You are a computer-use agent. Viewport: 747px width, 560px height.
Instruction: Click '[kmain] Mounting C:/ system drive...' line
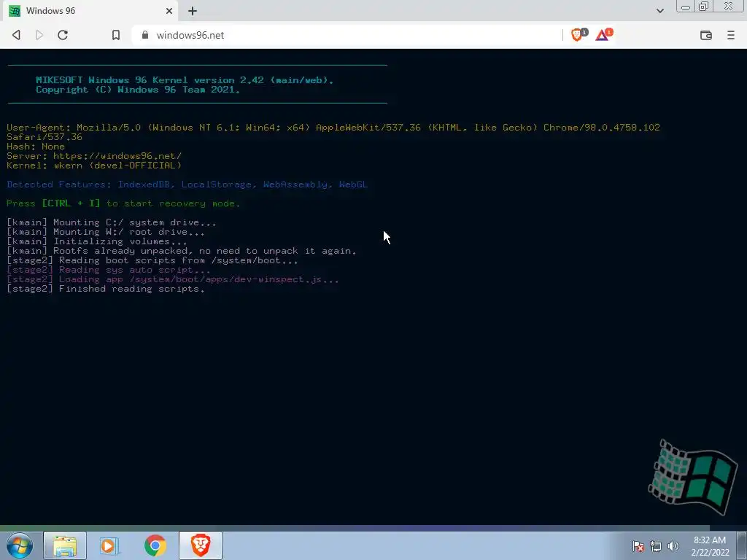pos(112,222)
